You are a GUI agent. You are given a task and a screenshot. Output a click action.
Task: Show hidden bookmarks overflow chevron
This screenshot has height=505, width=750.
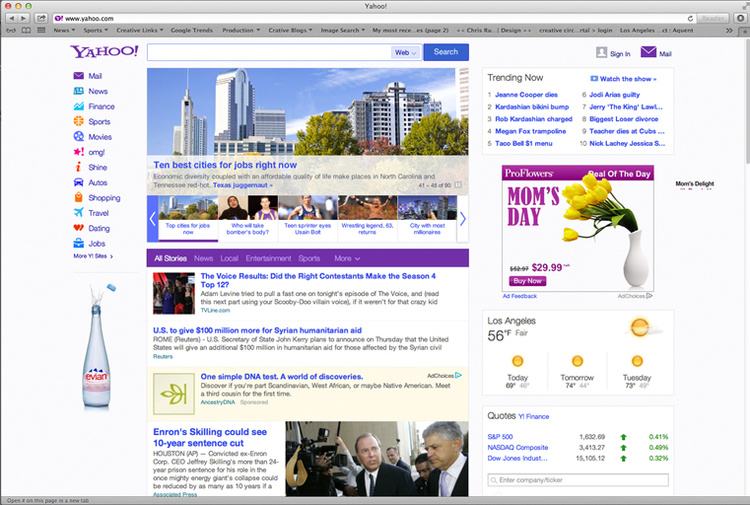[x=729, y=30]
